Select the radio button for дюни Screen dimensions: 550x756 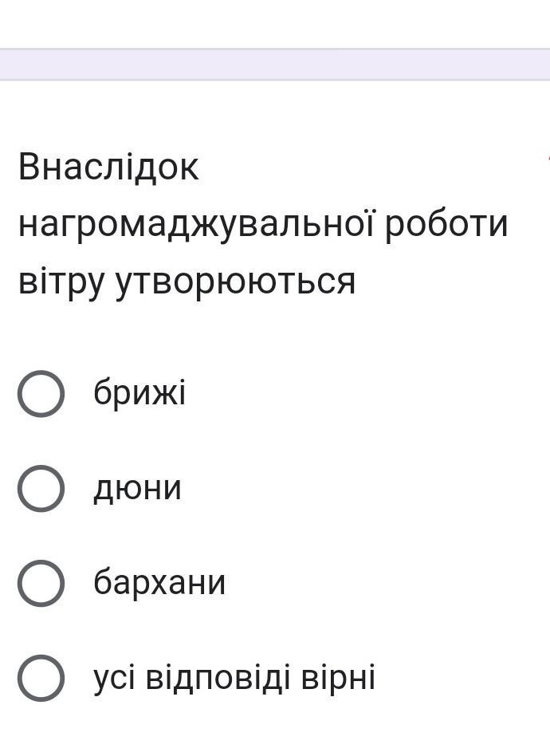coord(41,488)
